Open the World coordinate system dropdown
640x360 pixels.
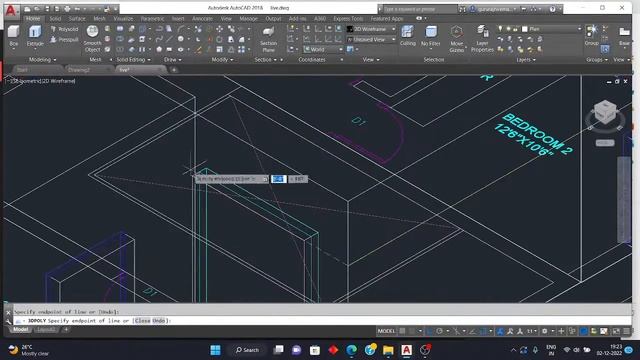322,49
